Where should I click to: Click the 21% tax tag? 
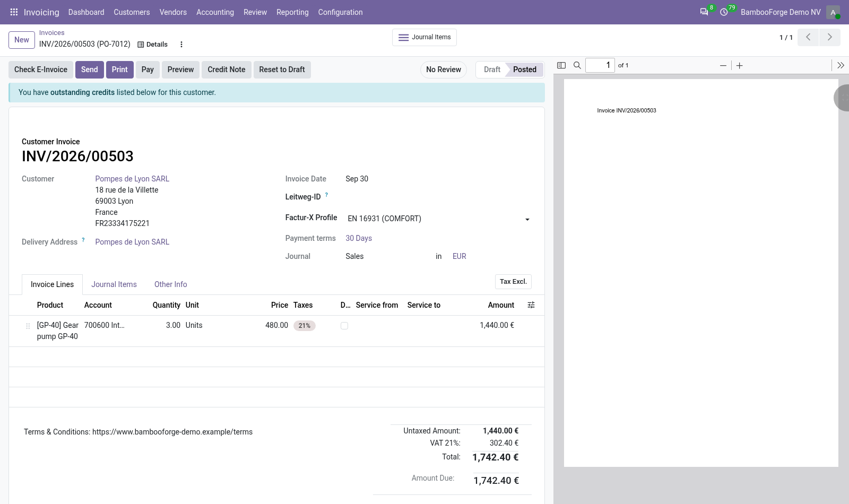(x=305, y=326)
